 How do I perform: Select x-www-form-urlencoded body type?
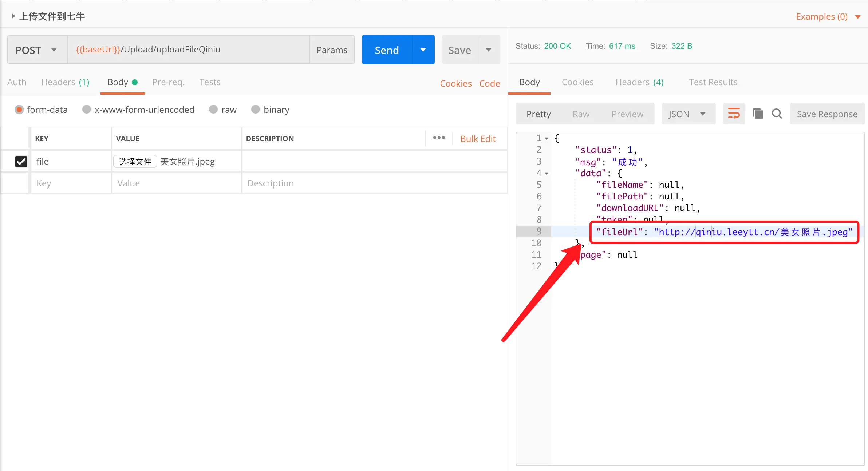tap(86, 110)
